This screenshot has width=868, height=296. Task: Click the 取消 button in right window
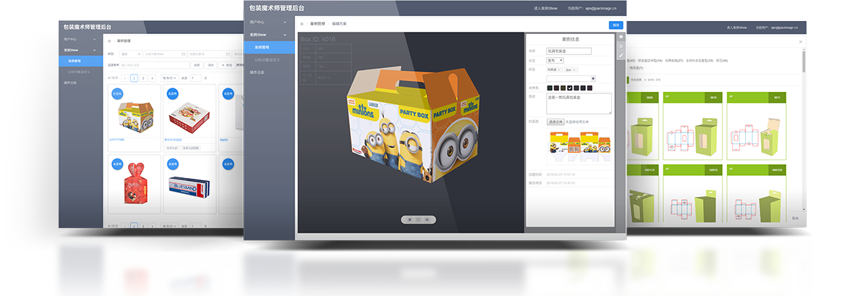click(x=796, y=218)
